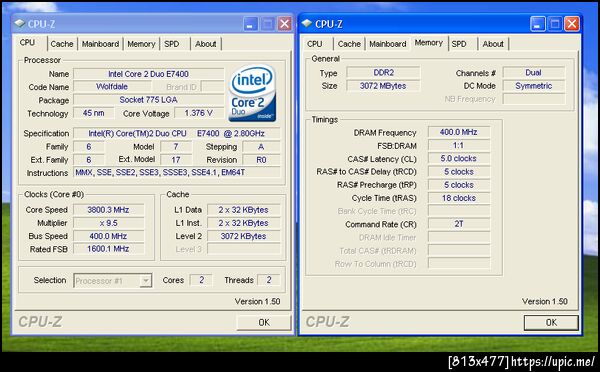Viewport: 600px width, 372px height.
Task: Click the Revision value R0
Action: coord(261,160)
